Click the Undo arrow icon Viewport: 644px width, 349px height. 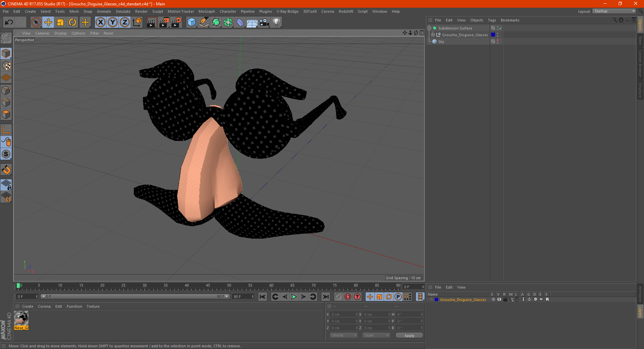(x=9, y=22)
